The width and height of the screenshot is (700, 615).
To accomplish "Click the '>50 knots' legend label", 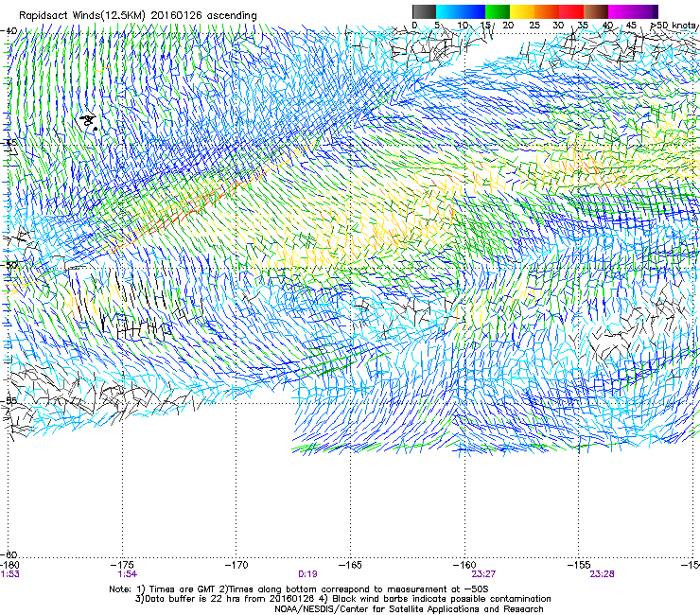I will tap(674, 25).
